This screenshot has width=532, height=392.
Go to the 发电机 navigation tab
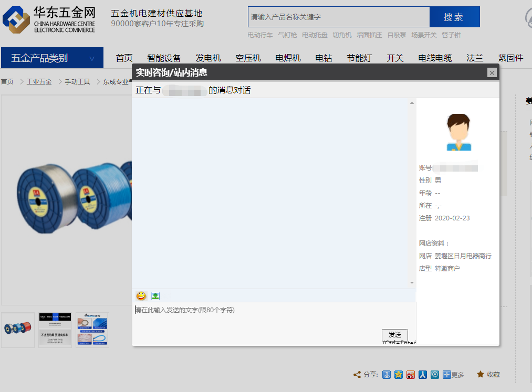[208, 58]
